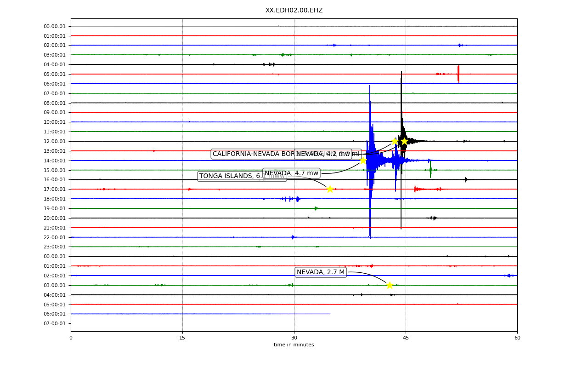Select the right star on the 12:00:01 trace
This screenshot has height=368, width=588.
tap(404, 141)
